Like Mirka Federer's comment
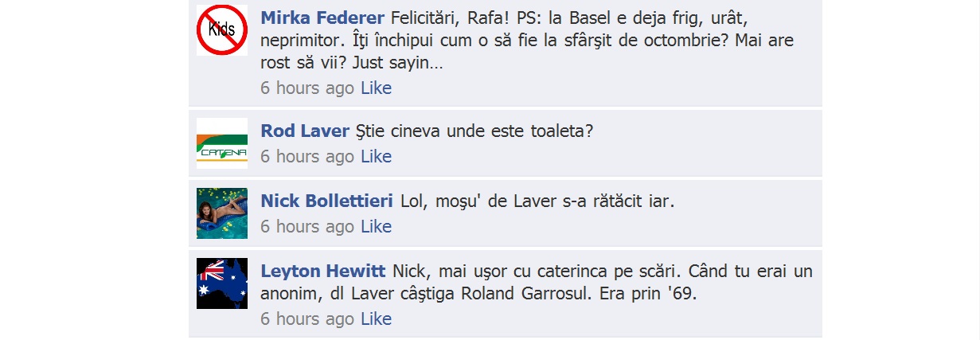Image resolution: width=980 pixels, height=340 pixels. click(x=377, y=88)
